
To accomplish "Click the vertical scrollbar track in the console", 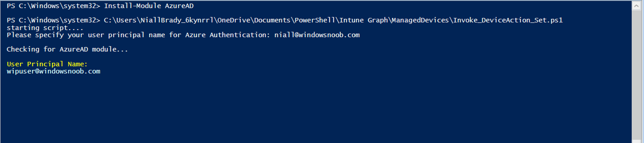I will pos(636,75).
